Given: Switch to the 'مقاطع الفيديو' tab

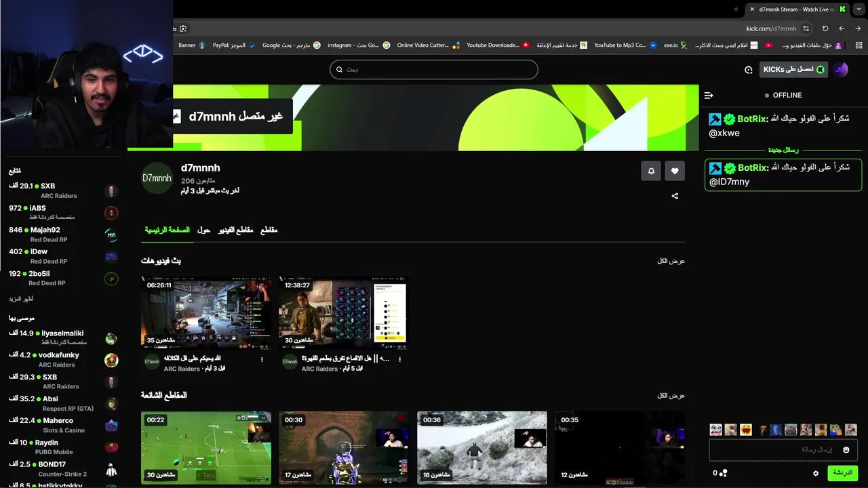Looking at the screenshot, I should 235,230.
